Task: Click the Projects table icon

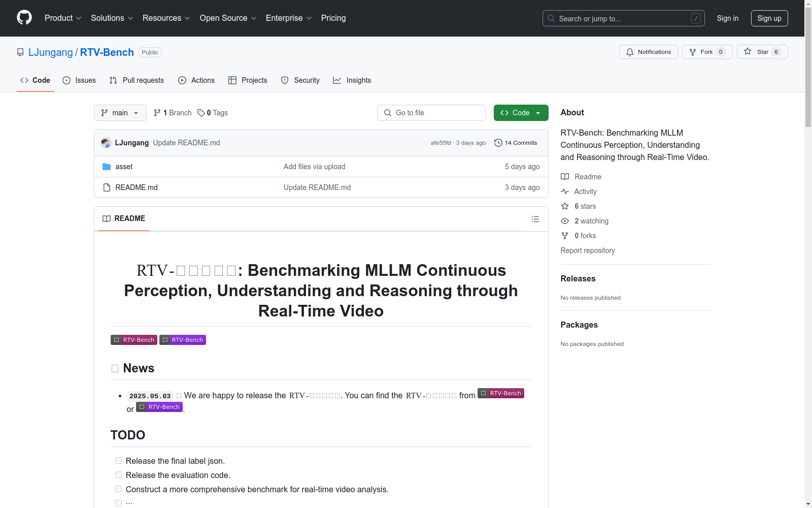Action: click(232, 80)
